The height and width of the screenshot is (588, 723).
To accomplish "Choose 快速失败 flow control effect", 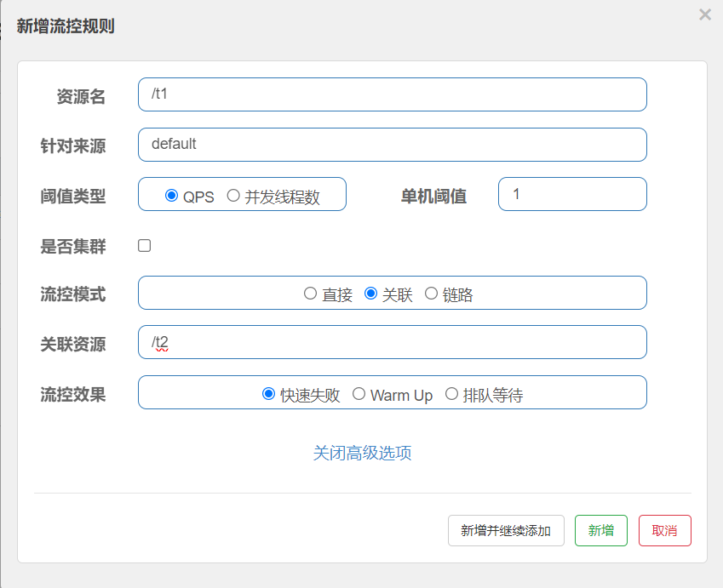I will (x=269, y=394).
